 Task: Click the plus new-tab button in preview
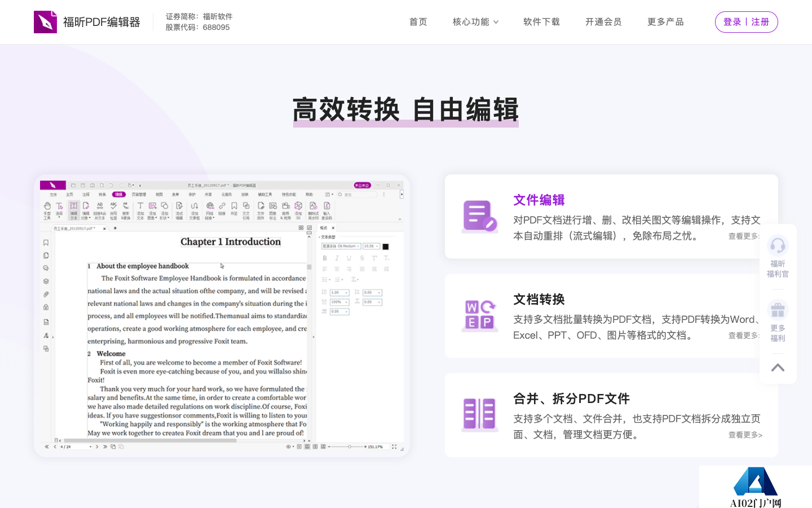(115, 229)
